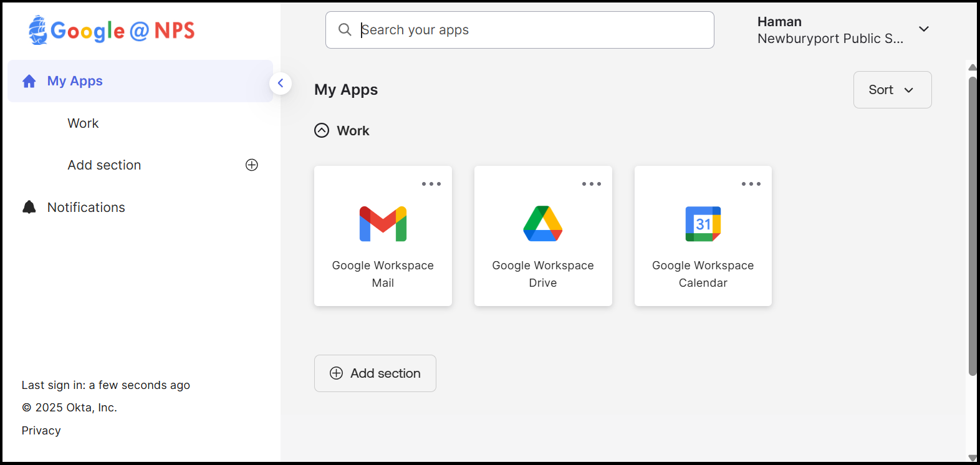Open the Privacy link
This screenshot has height=465, width=980.
41,431
